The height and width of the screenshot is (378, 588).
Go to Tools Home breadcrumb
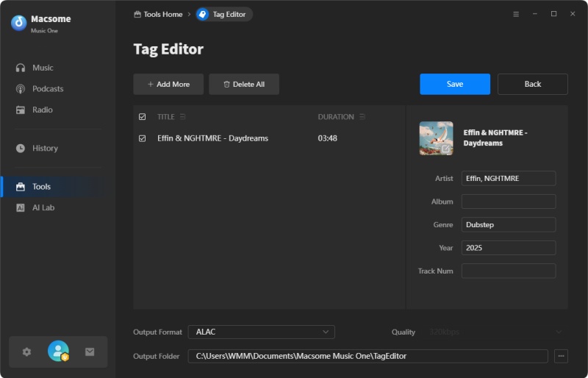click(x=158, y=14)
